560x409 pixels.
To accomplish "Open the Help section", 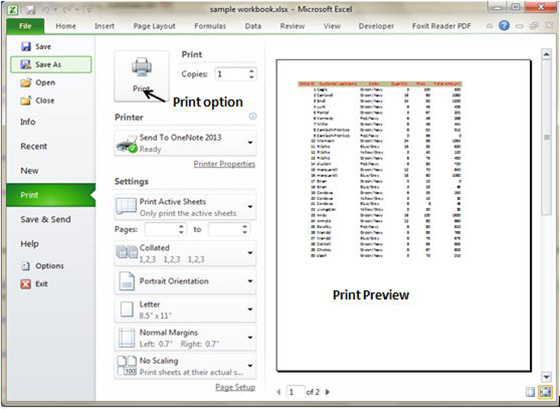I will coord(30,244).
